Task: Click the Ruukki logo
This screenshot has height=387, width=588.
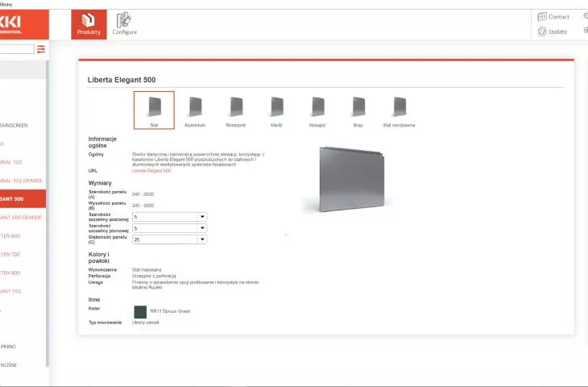Action: pos(24,24)
